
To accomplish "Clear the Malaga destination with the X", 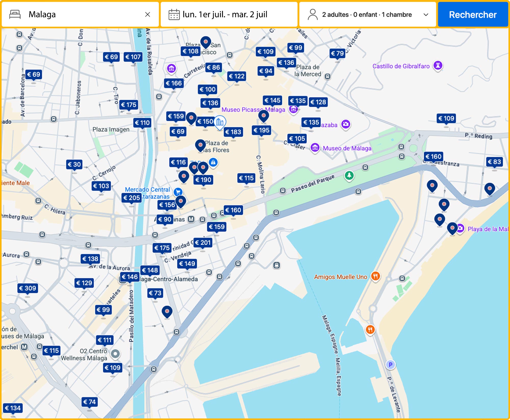I will pyautogui.click(x=148, y=15).
